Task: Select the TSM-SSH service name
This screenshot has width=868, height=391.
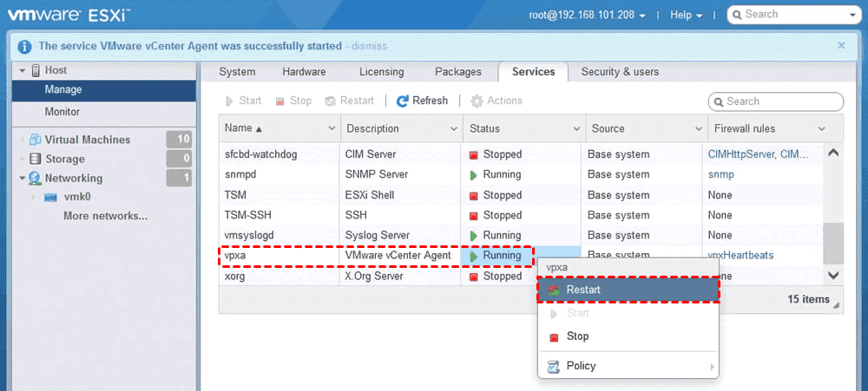Action: click(247, 215)
